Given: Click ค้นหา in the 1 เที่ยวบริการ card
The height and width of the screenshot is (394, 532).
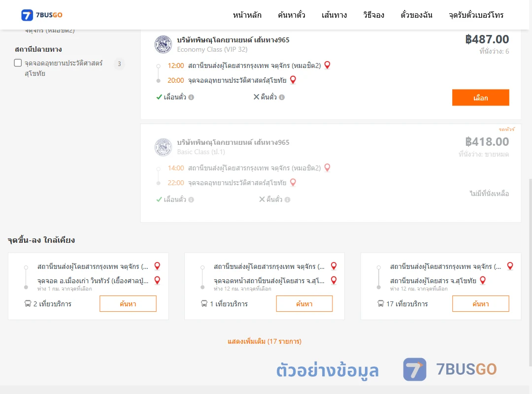Looking at the screenshot, I should point(304,304).
